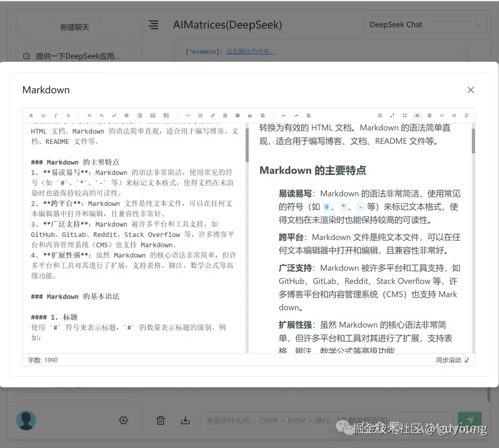Click the AIMatrices(DeepSeek) title in the header

[227, 25]
